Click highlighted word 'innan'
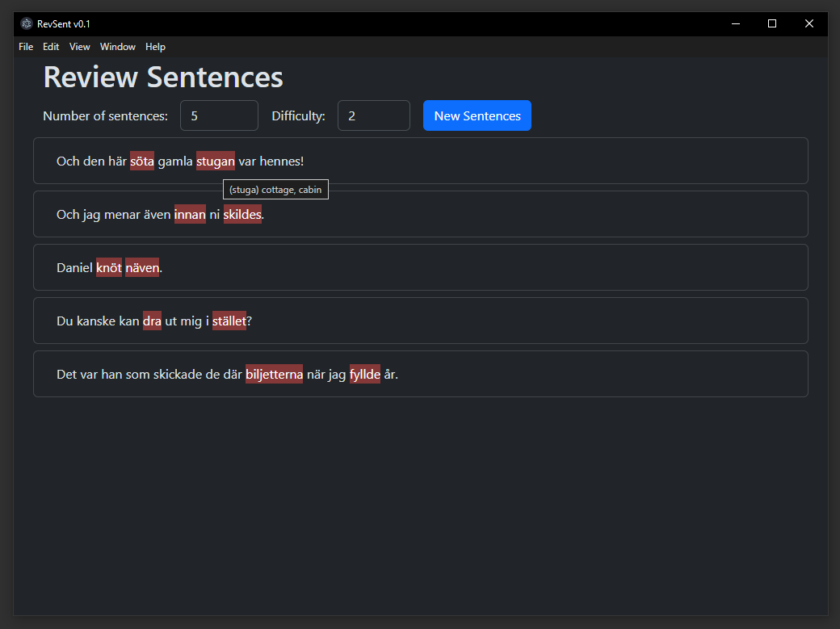The height and width of the screenshot is (629, 840). [x=190, y=214]
